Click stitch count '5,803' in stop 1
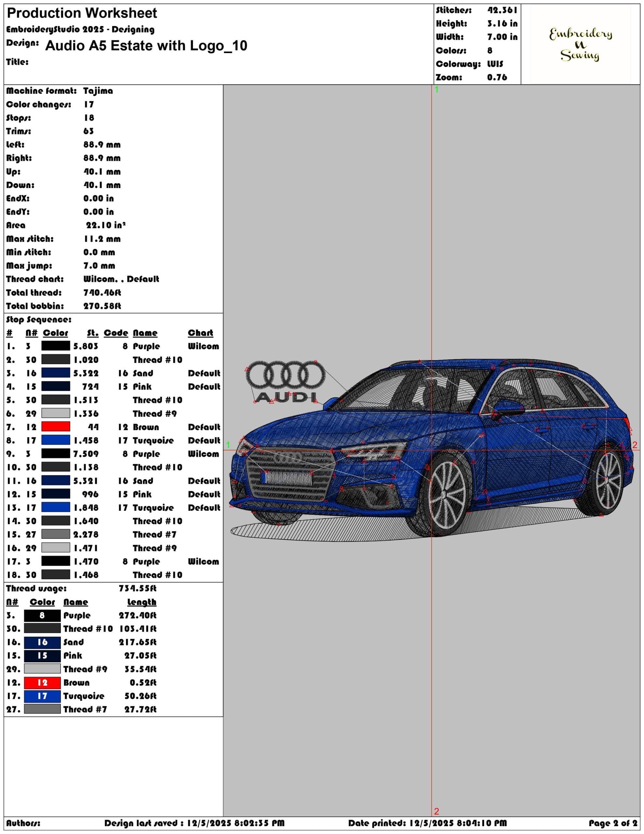Image resolution: width=644 pixels, height=834 pixels. pos(86,346)
